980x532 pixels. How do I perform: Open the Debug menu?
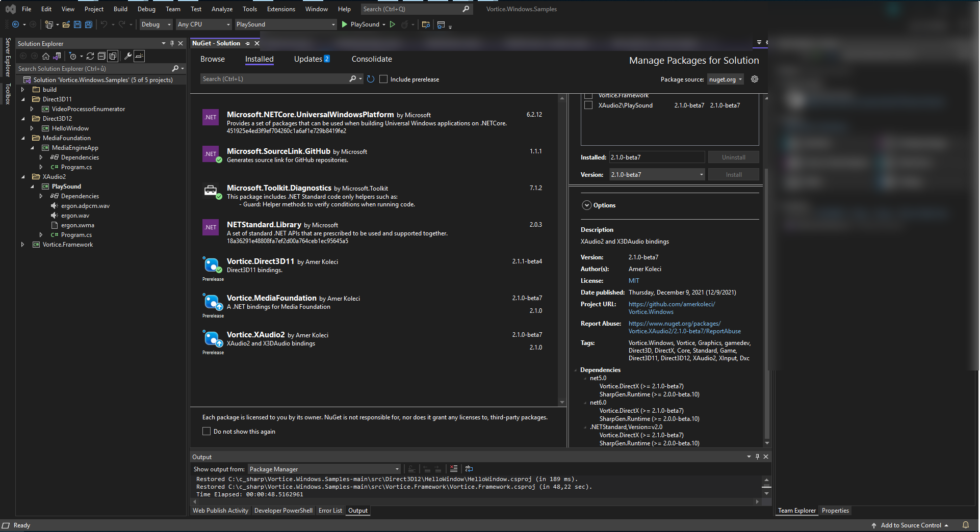pos(146,9)
